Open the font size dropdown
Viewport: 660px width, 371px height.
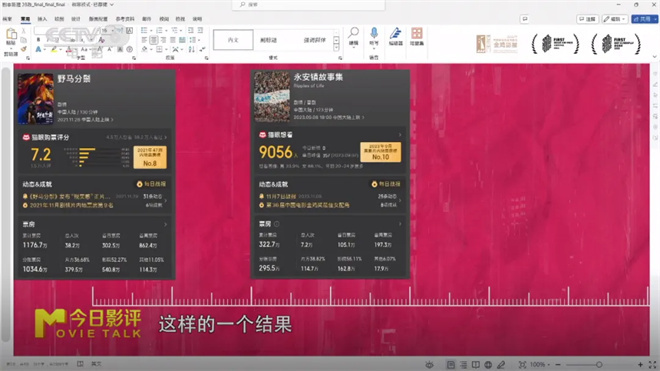pos(112,30)
